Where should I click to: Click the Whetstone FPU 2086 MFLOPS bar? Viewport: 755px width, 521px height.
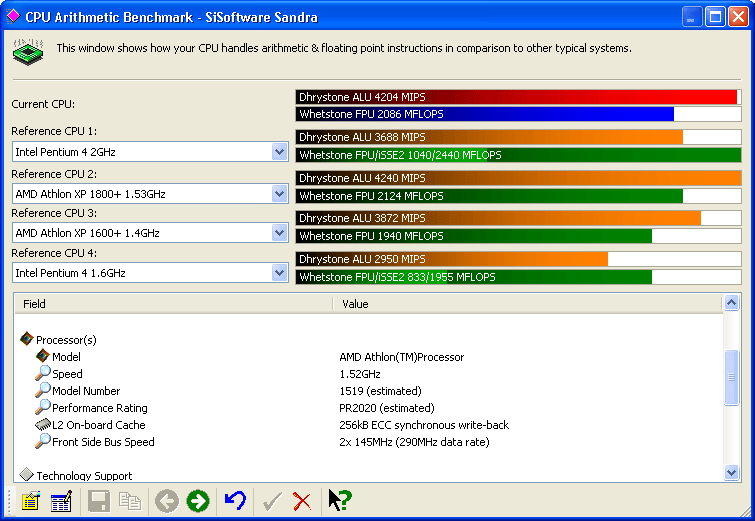point(518,114)
